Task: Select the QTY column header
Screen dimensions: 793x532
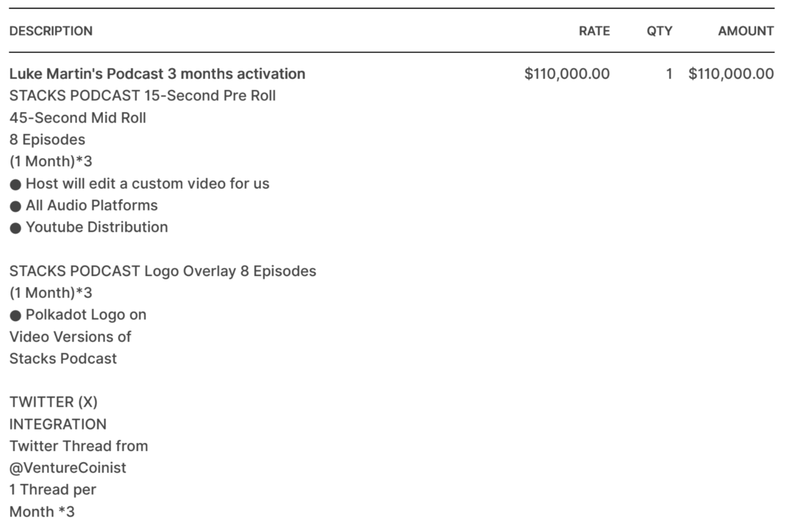Action: tap(659, 31)
